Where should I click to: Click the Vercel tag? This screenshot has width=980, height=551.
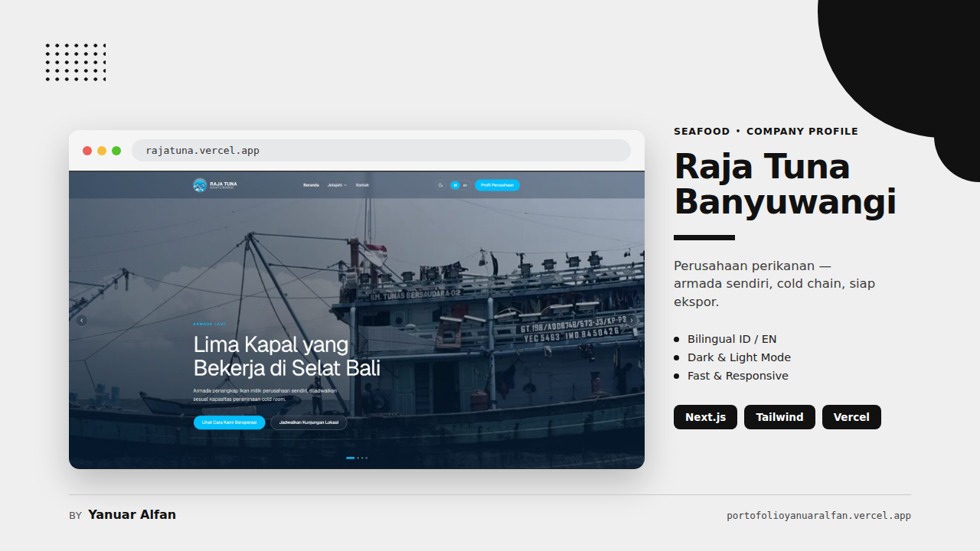point(851,417)
